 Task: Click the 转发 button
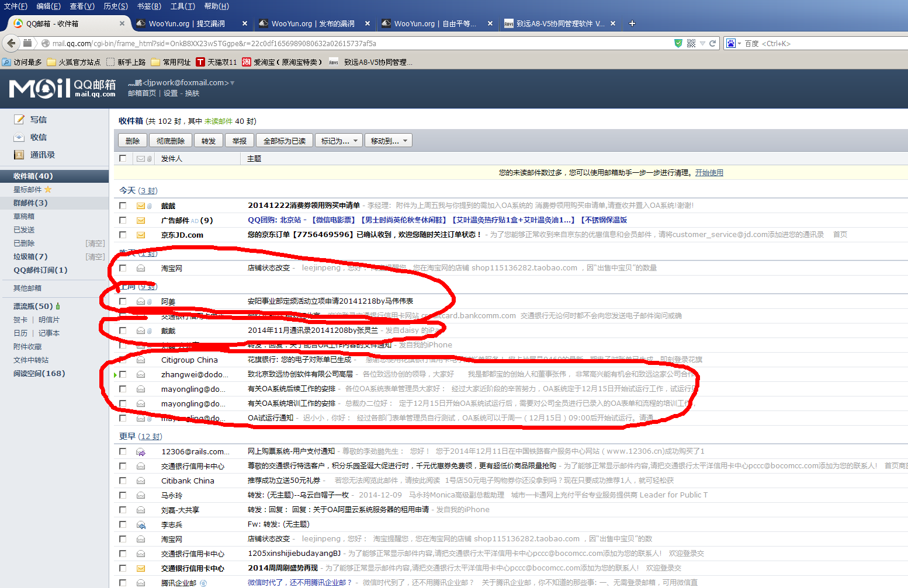[209, 141]
